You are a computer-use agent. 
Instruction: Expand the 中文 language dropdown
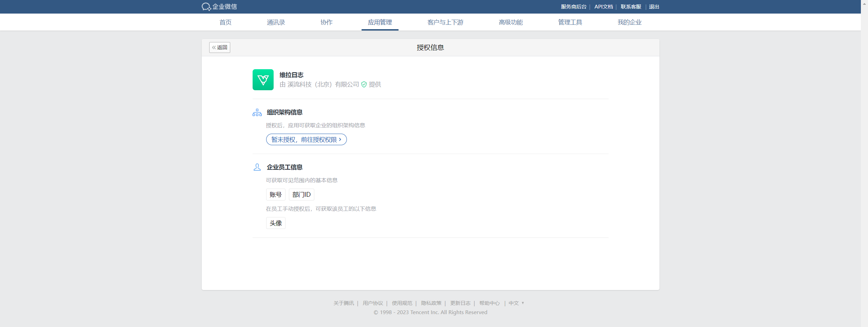pos(516,303)
